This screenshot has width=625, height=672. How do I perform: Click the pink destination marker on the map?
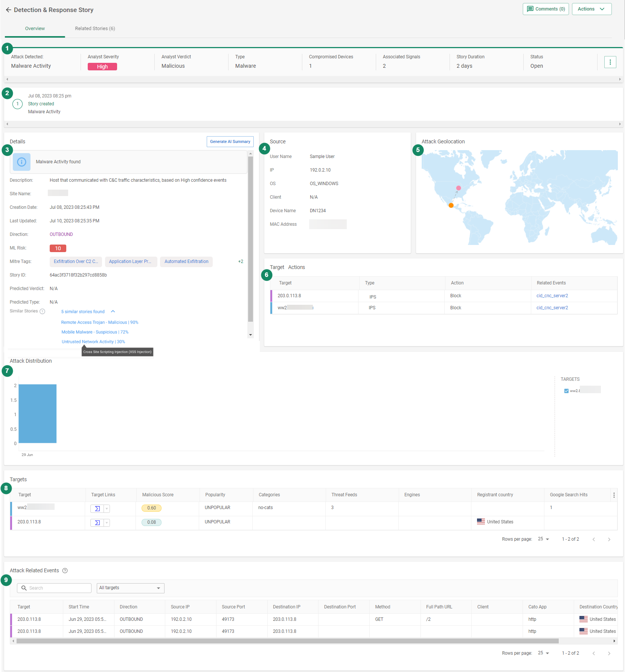(459, 188)
